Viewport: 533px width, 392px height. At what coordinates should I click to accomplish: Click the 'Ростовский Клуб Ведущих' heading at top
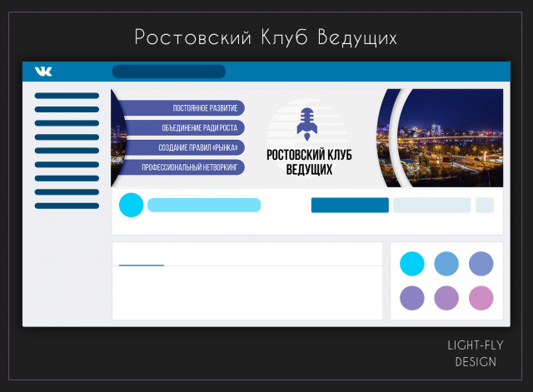(x=266, y=37)
